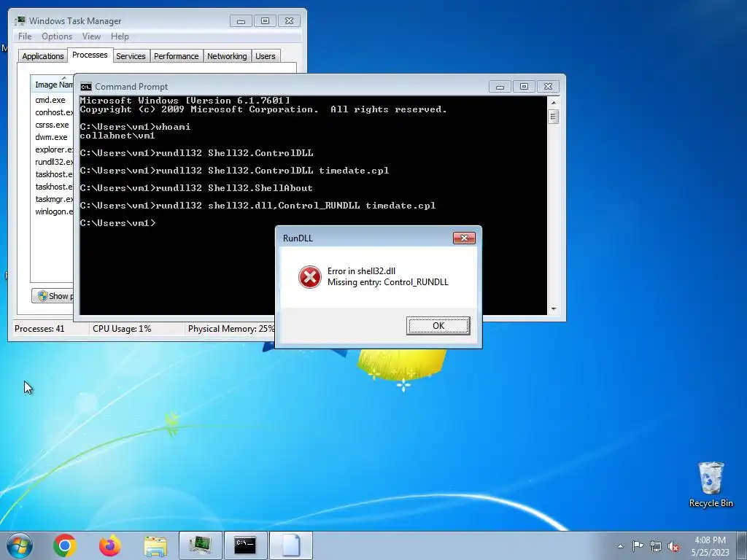Open File menu in Task Manager

(25, 36)
